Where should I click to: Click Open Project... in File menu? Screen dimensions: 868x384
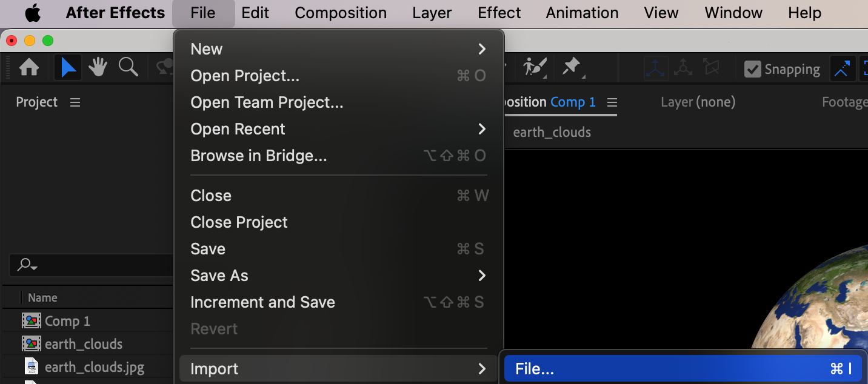[x=245, y=76]
